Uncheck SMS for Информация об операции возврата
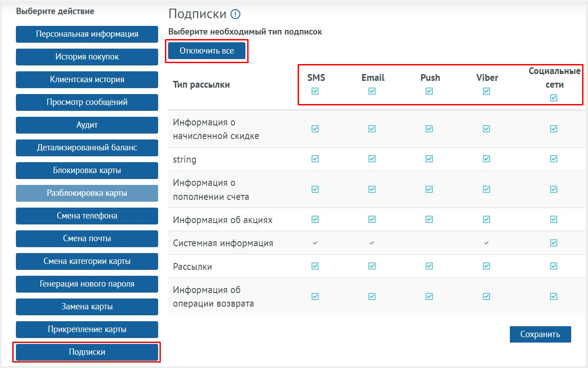 pyautogui.click(x=315, y=296)
